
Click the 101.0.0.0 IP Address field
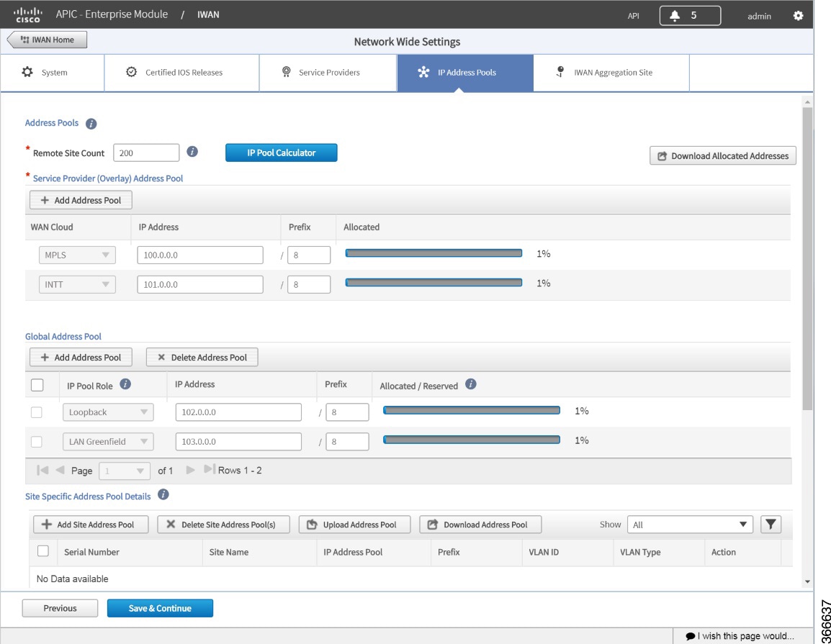point(200,284)
